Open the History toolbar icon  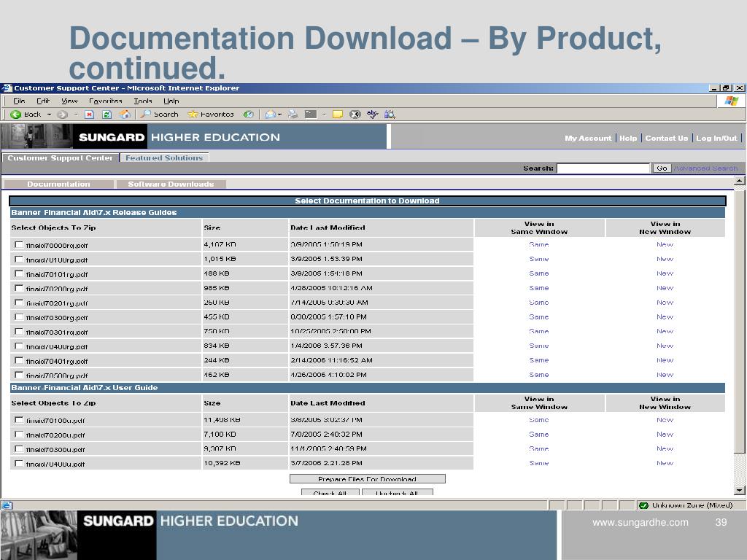tap(248, 114)
